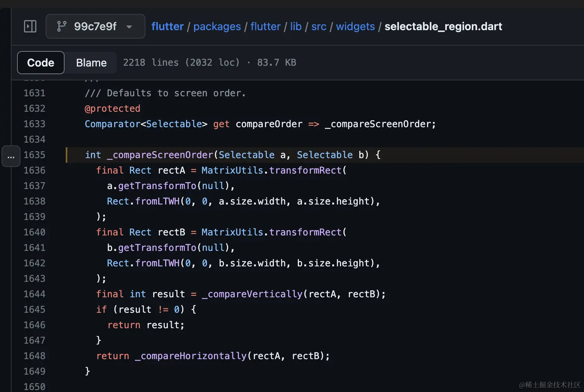Screen dimensions: 584x392
Task: Go to the packages breadcrumb folder
Action: 217,26
